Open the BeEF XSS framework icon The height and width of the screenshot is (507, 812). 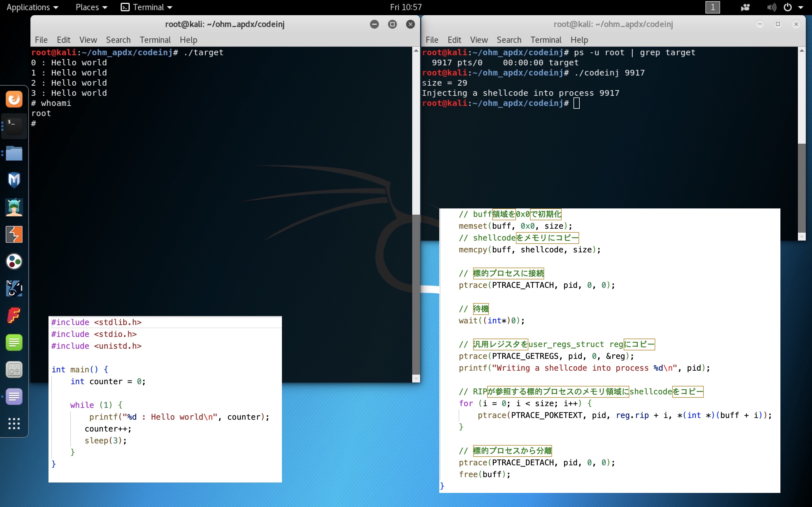pyautogui.click(x=14, y=288)
